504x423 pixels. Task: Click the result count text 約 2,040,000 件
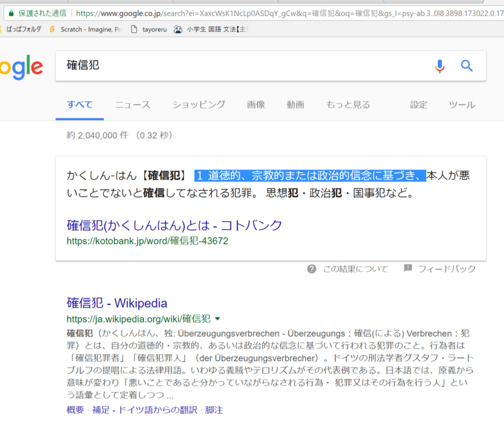coord(98,135)
